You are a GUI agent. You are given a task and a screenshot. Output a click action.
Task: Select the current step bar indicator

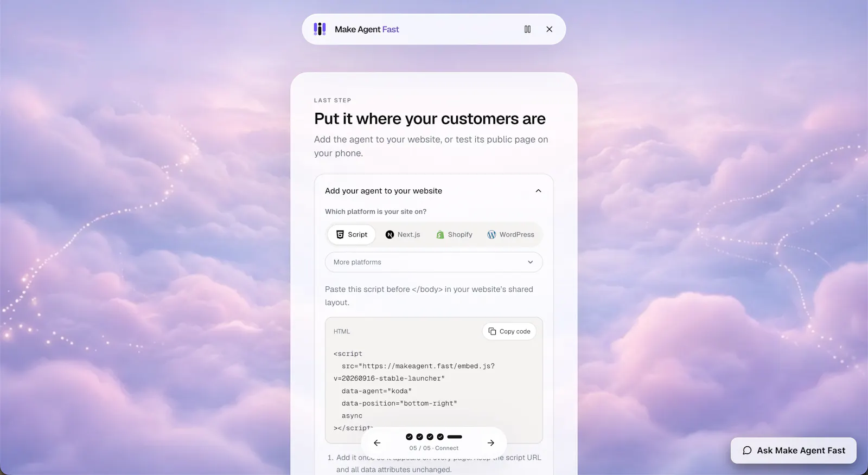[455, 437]
